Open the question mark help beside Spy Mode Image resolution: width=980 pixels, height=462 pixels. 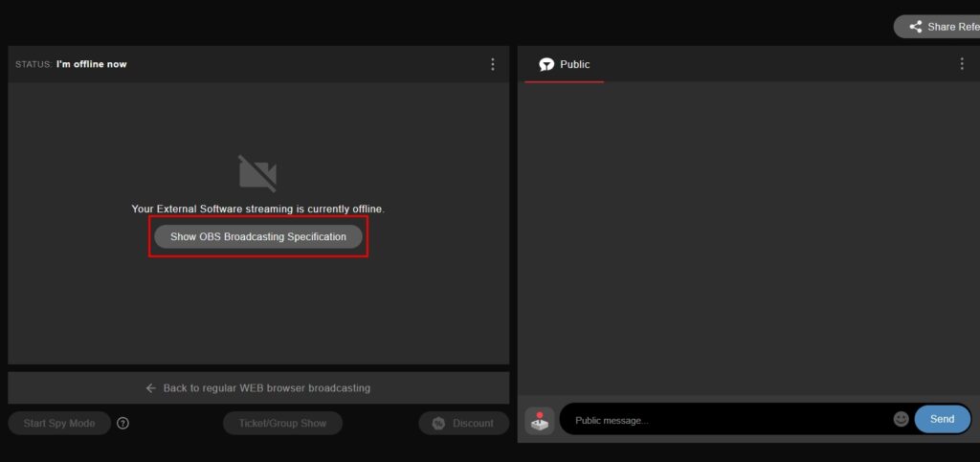pyautogui.click(x=123, y=424)
